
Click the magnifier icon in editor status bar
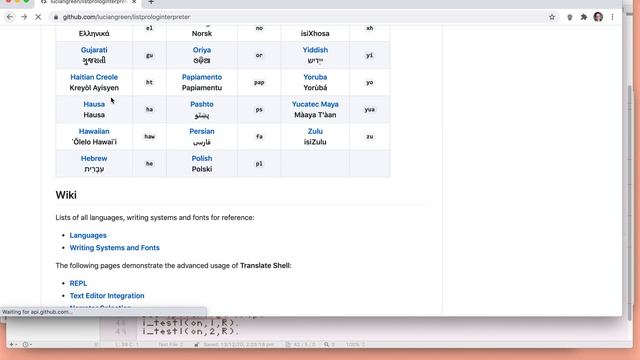coord(327,344)
